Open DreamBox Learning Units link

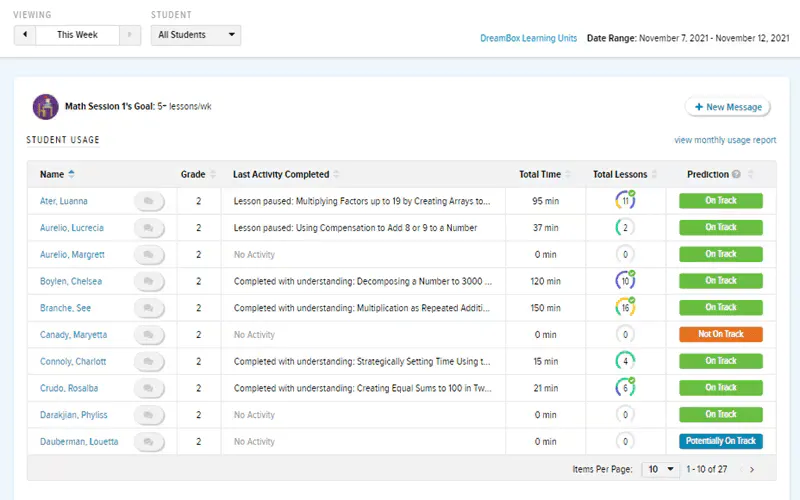point(528,38)
